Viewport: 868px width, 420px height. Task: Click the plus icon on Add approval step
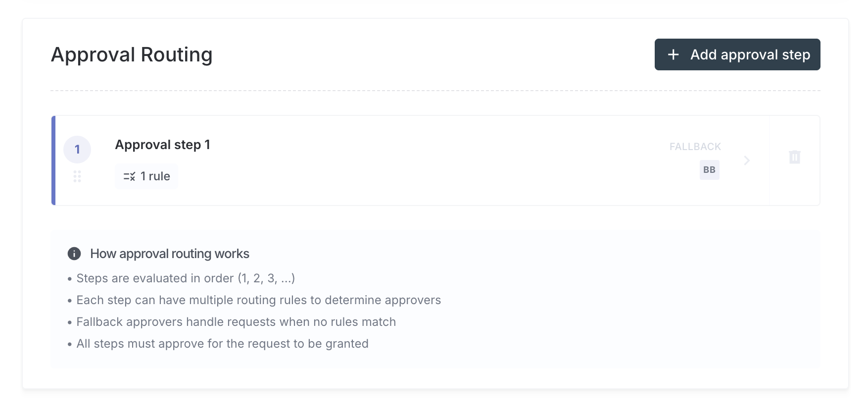click(673, 54)
